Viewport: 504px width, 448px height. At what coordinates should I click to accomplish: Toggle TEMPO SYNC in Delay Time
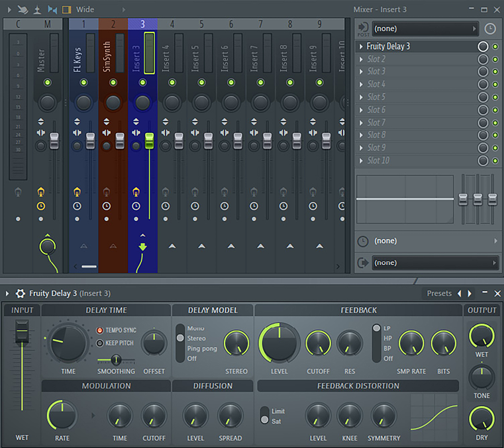pyautogui.click(x=117, y=330)
